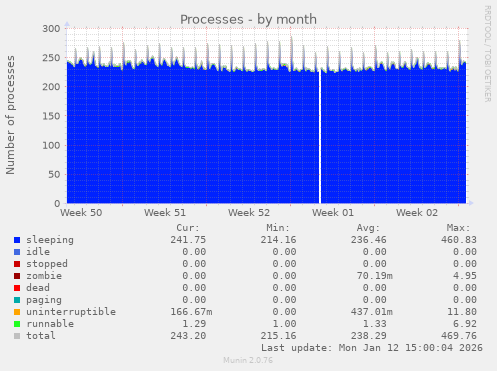Click runnable minimum value 1.00
The width and height of the screenshot is (497, 371).
pyautogui.click(x=284, y=324)
